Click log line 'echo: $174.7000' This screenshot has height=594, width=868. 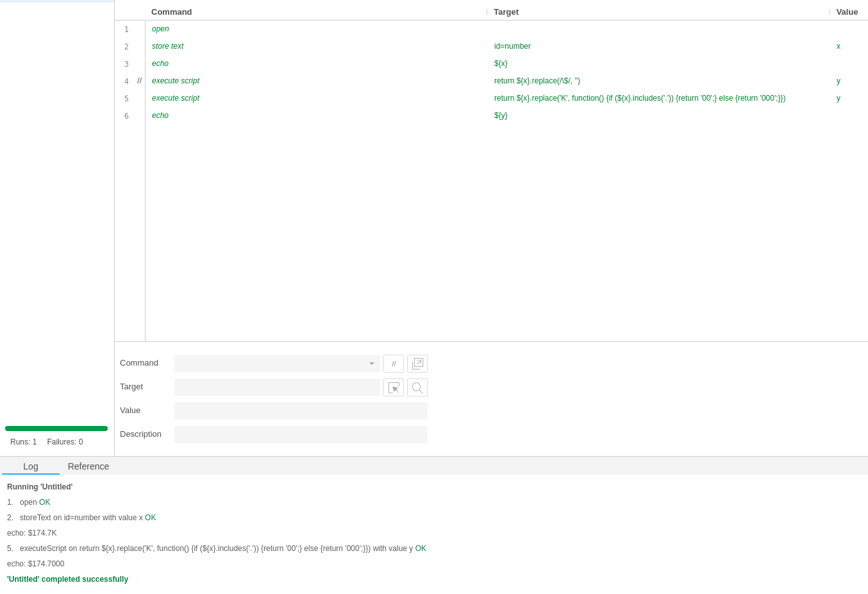(36, 564)
